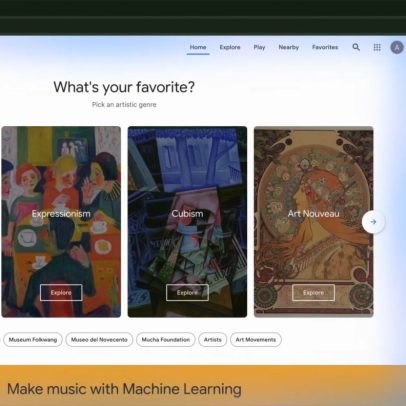Click the 'Pick an artistic genre' subtitle

[124, 105]
